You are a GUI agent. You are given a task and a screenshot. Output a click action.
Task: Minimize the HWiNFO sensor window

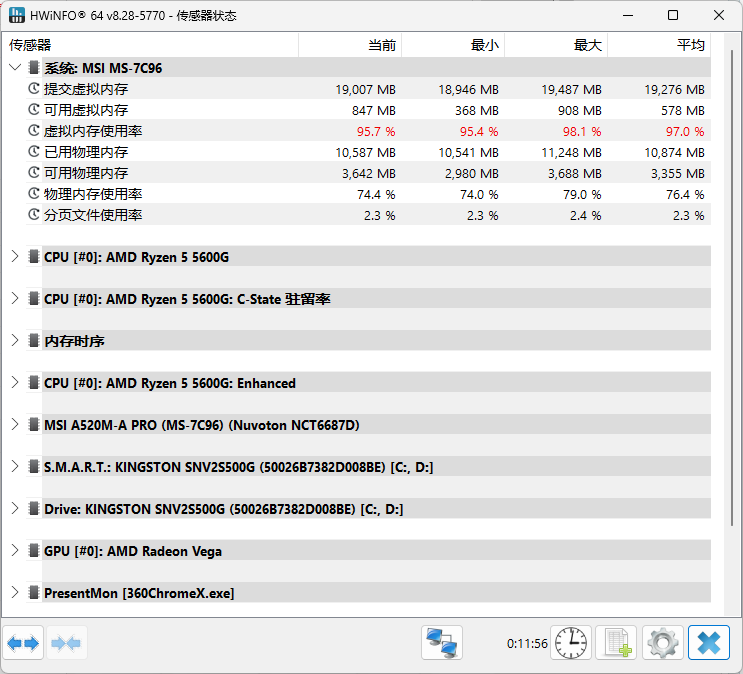click(x=628, y=15)
